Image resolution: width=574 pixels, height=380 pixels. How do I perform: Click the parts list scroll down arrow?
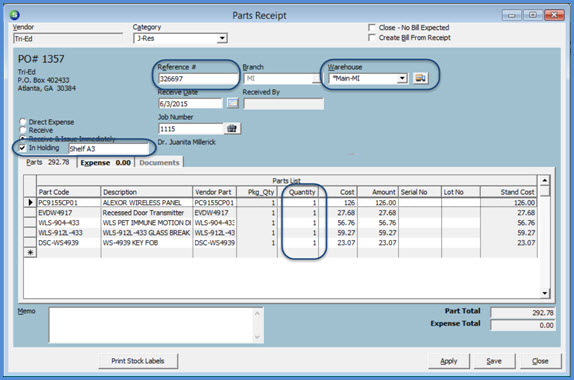pyautogui.click(x=545, y=293)
